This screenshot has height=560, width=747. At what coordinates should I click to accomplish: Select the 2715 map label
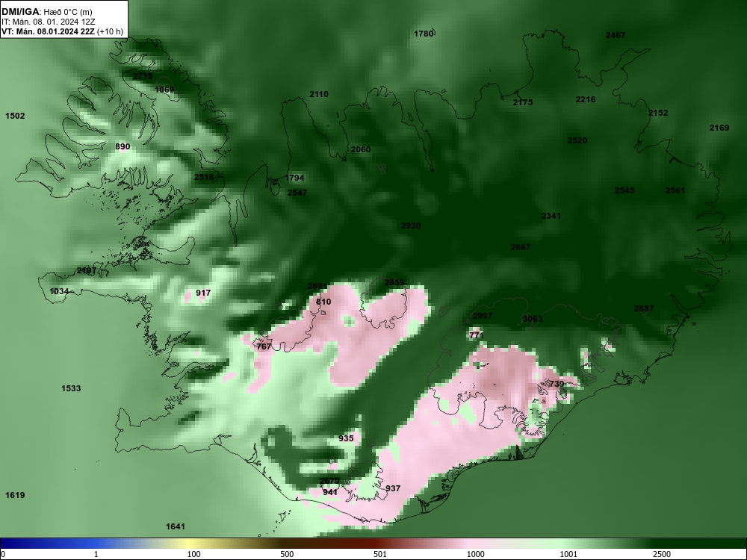pos(143,76)
